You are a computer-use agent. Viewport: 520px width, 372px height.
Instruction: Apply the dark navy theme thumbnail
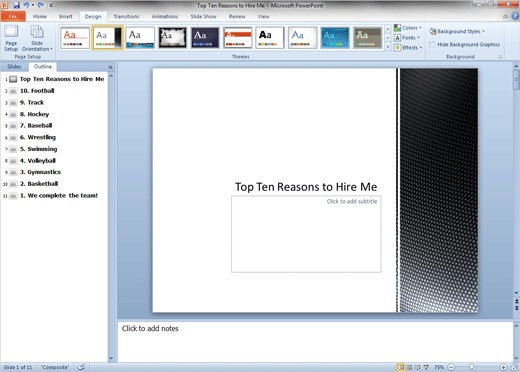(205, 38)
